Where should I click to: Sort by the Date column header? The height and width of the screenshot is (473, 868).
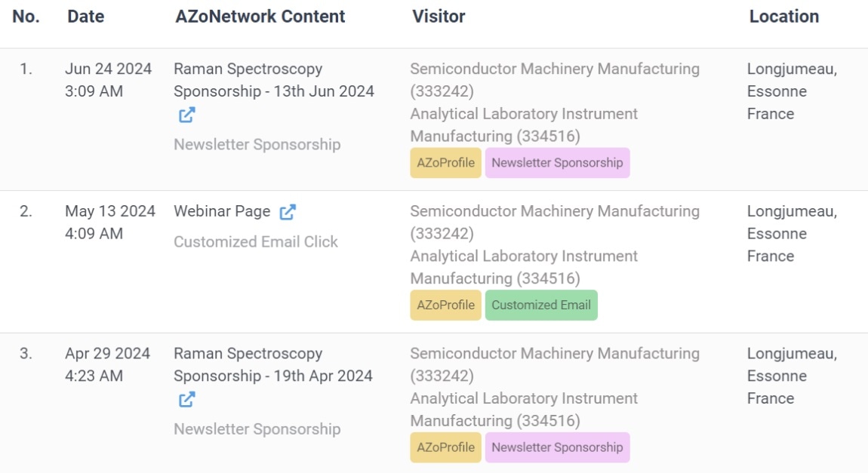point(86,17)
